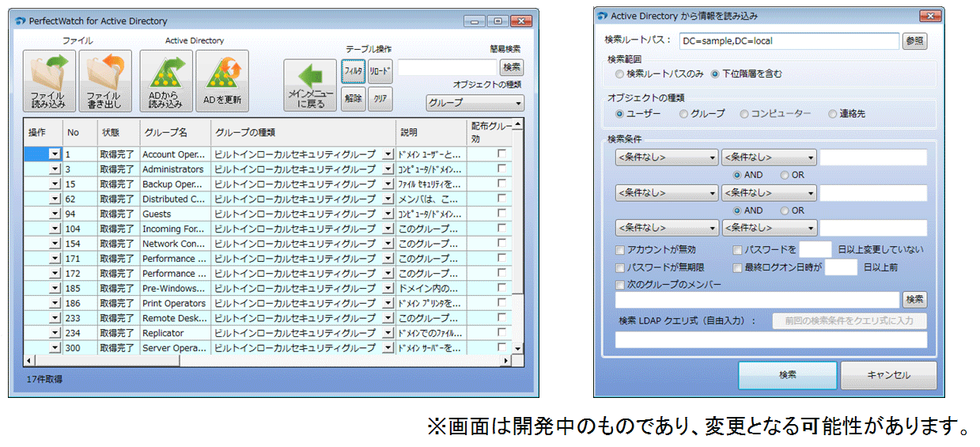Click the クリア button

click(380, 99)
